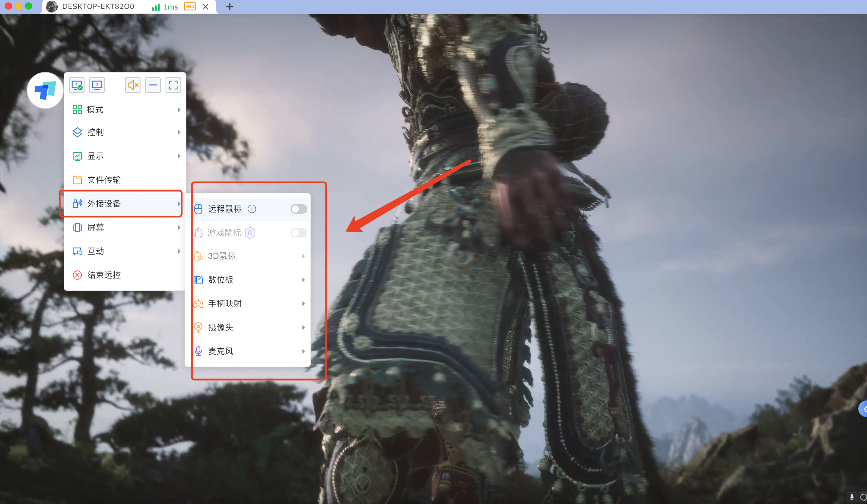Select the 摄像头 menu item
This screenshot has width=867, height=504.
[248, 327]
